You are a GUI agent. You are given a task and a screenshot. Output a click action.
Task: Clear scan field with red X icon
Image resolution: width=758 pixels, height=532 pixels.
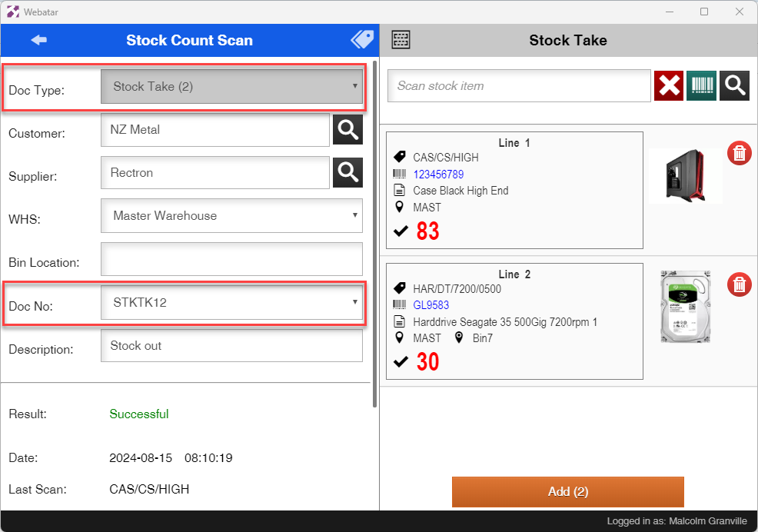tap(669, 86)
